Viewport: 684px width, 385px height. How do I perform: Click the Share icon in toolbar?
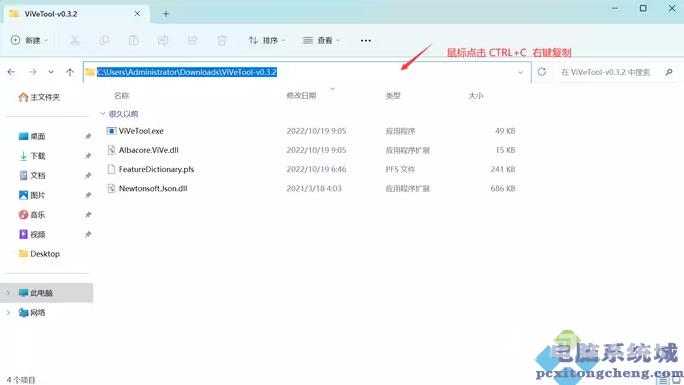click(x=192, y=40)
